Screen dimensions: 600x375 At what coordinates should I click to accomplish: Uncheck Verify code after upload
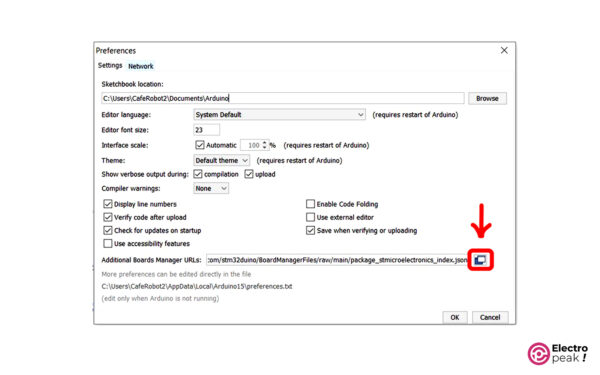[108, 217]
